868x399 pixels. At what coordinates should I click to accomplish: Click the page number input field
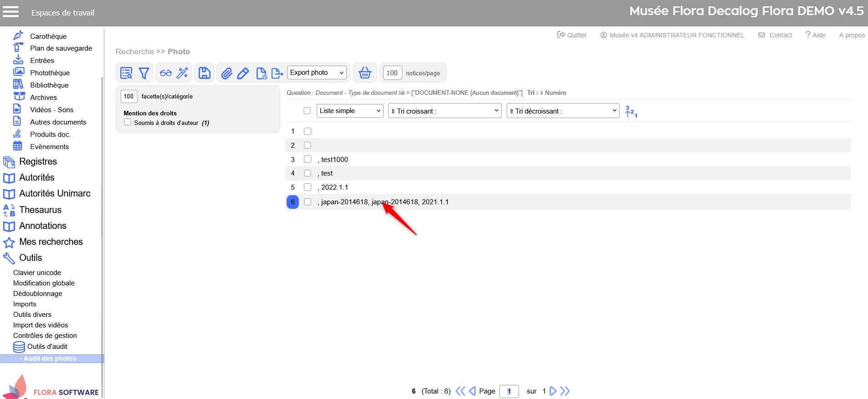pyautogui.click(x=509, y=391)
